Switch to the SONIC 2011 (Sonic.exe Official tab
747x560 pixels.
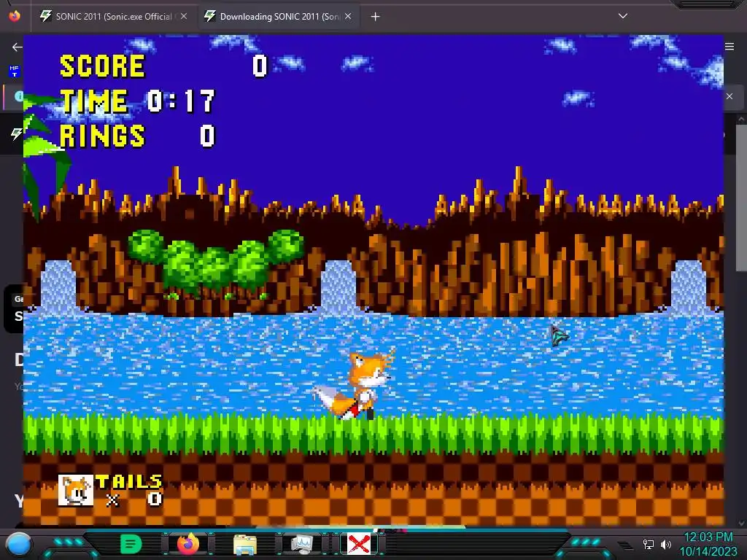(x=113, y=16)
